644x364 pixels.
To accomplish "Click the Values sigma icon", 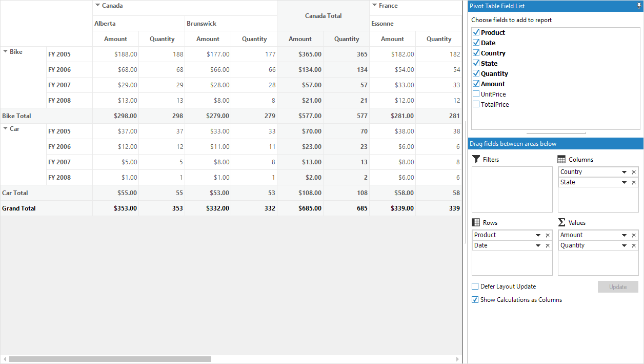I will tap(561, 222).
